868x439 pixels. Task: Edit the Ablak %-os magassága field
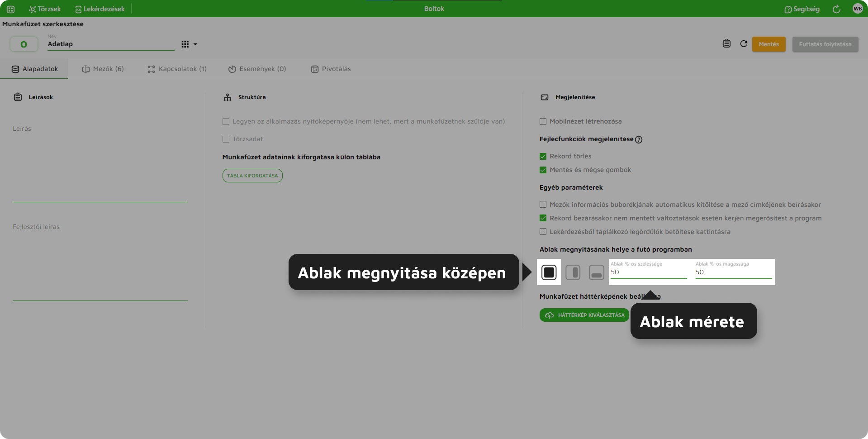734,270
